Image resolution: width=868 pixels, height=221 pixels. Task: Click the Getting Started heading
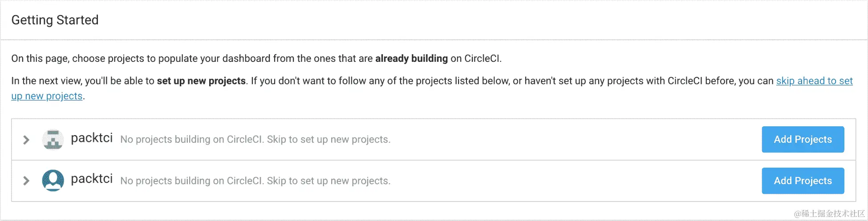click(x=55, y=20)
